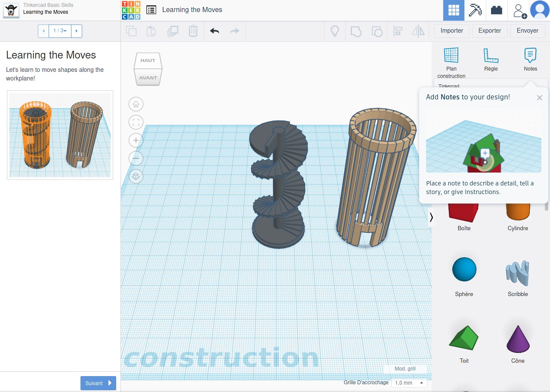The height and width of the screenshot is (392, 550).
Task: Toggle perspective/orthographic view cube icon
Action: [136, 176]
